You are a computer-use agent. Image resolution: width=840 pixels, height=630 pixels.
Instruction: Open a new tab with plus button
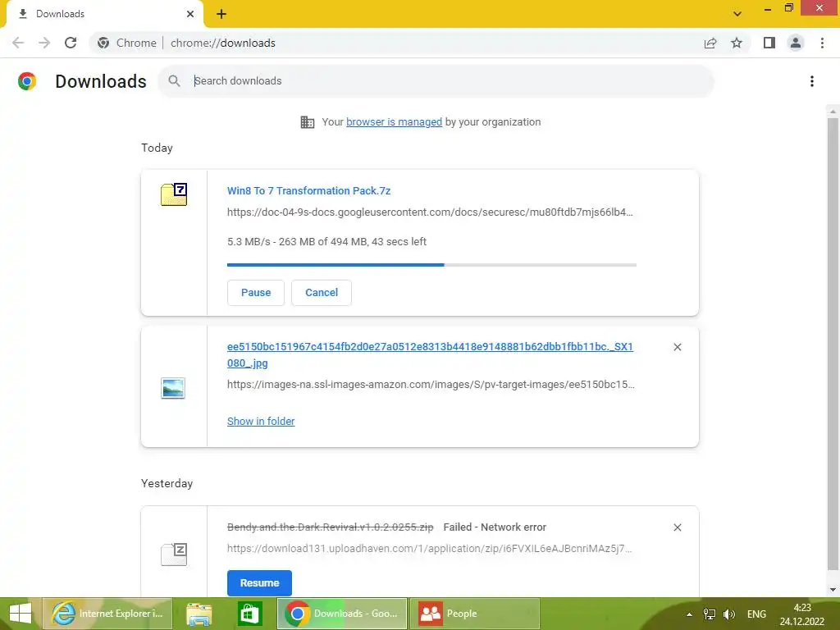tap(221, 14)
